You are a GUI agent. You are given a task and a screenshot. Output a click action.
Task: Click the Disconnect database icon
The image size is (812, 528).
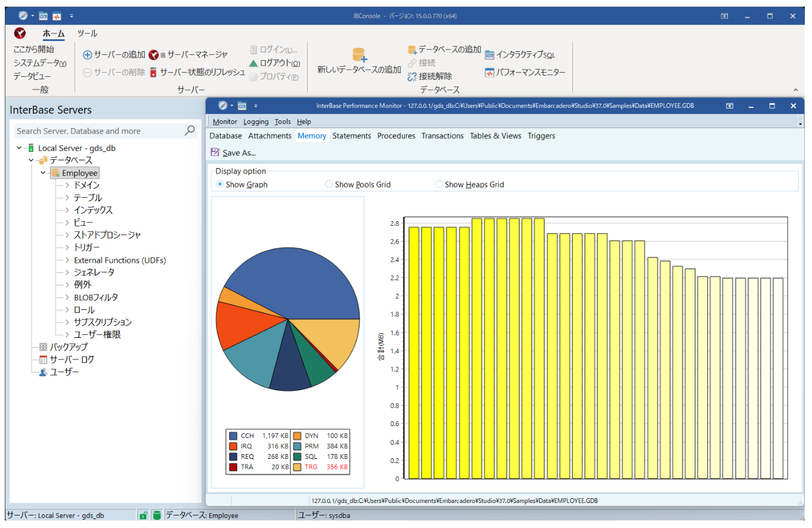(411, 76)
